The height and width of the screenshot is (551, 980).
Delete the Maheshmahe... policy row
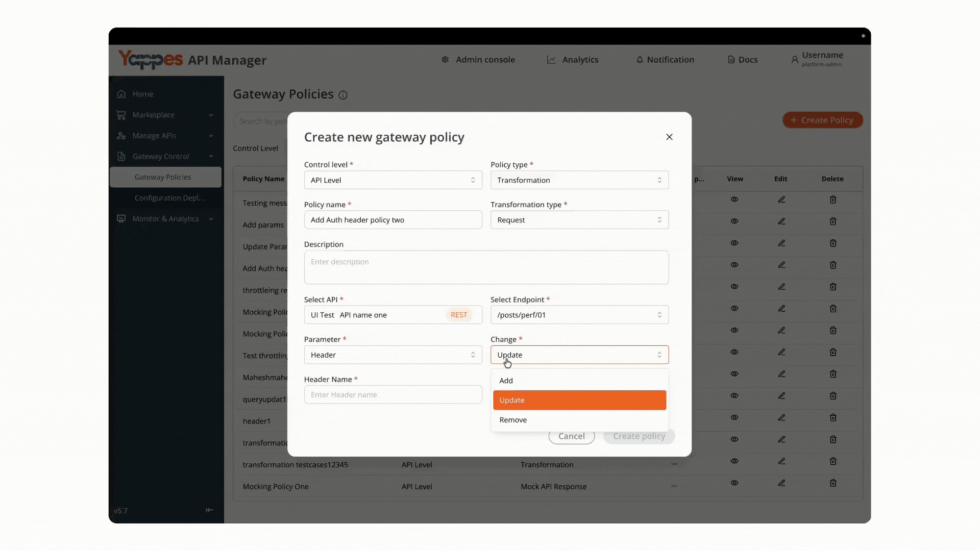pos(833,374)
